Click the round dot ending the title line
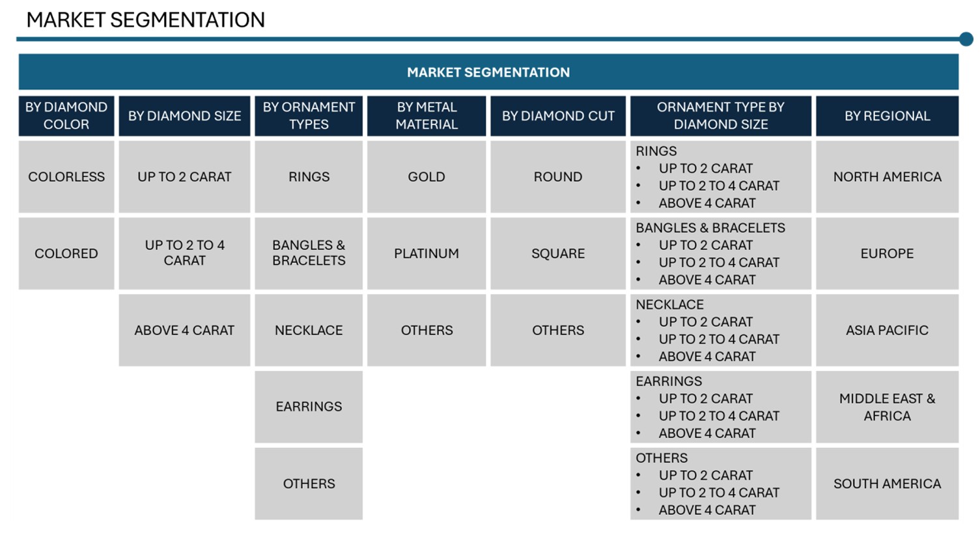 tap(966, 39)
